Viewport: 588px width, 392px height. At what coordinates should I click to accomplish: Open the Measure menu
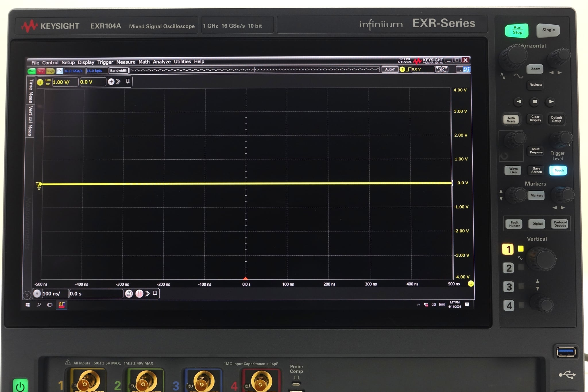click(126, 62)
